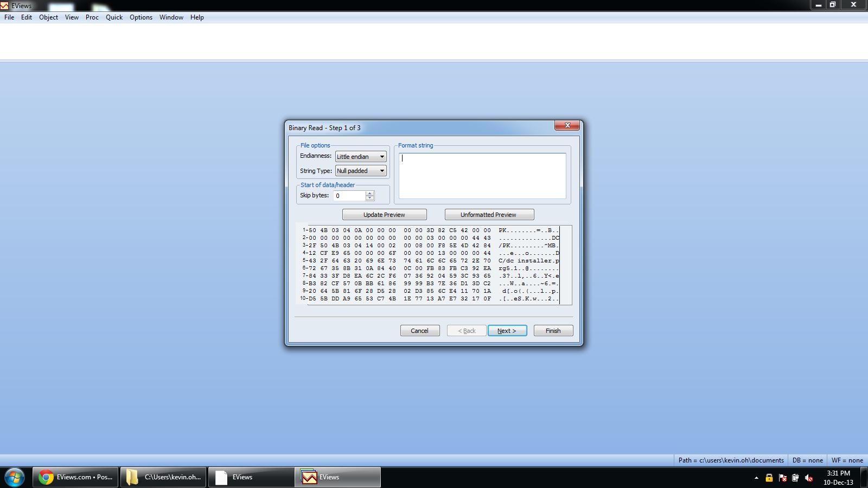
Task: Open the Windows Start menu
Action: pos(15,478)
